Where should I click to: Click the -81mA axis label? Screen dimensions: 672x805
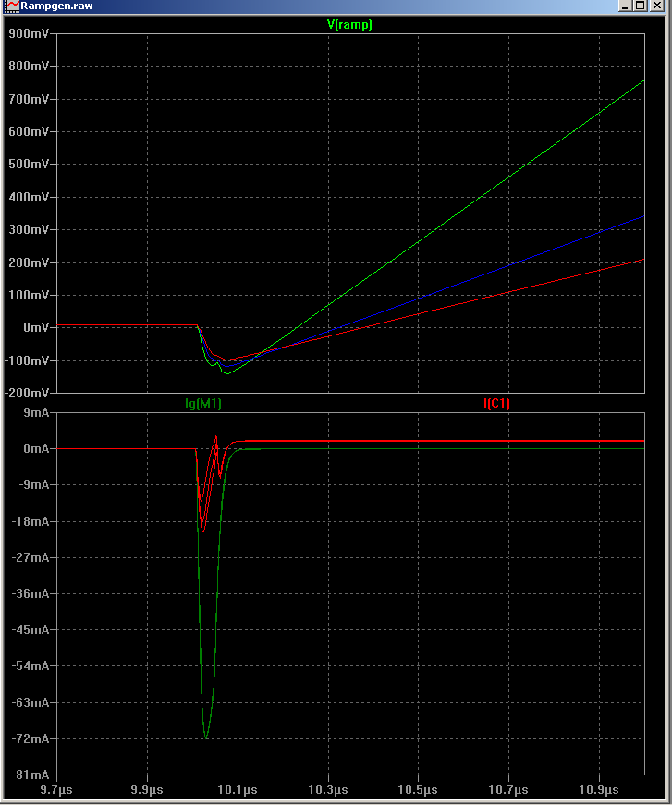(31, 775)
